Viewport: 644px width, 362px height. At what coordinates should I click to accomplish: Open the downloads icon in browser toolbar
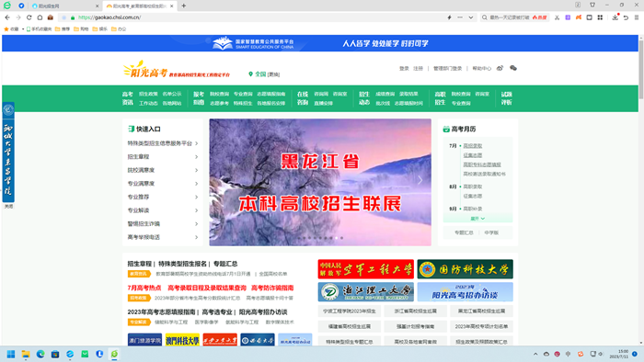click(x=615, y=17)
